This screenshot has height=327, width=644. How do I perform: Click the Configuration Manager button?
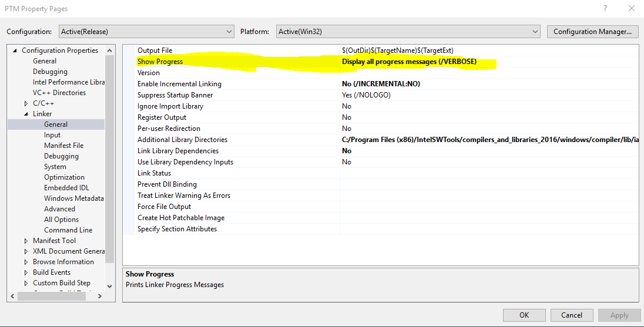592,32
